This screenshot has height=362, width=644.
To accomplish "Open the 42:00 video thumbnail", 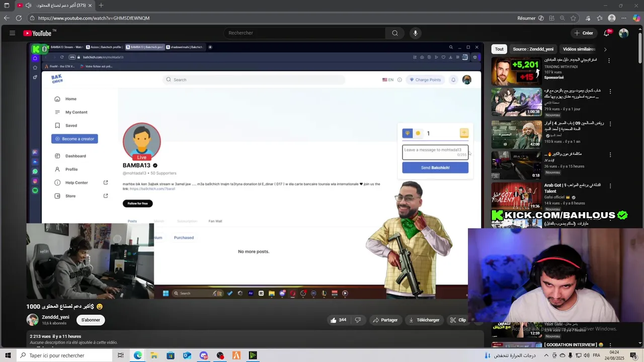I will click(x=517, y=135).
